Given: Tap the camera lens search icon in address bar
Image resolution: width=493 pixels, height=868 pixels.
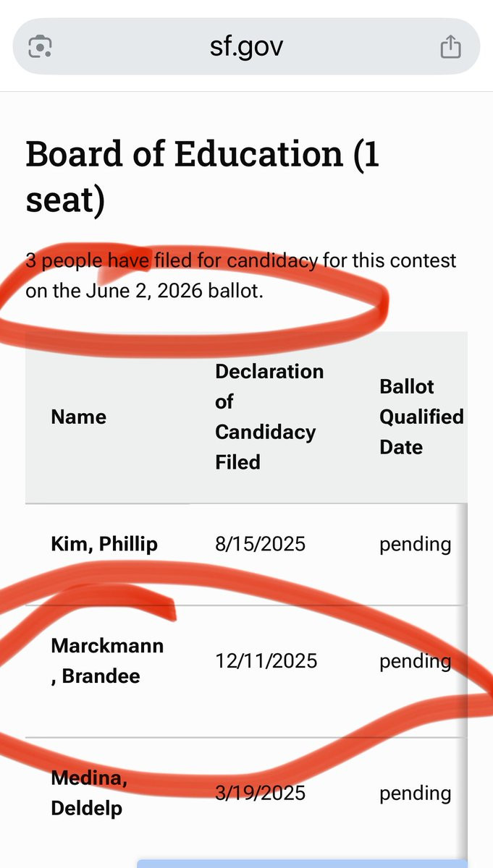Looking at the screenshot, I should [40, 48].
